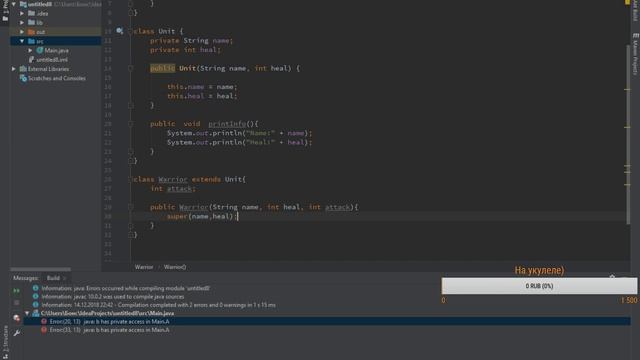This screenshot has width=640, height=360.
Task: Open Main.java in project tree
Action: (57, 51)
